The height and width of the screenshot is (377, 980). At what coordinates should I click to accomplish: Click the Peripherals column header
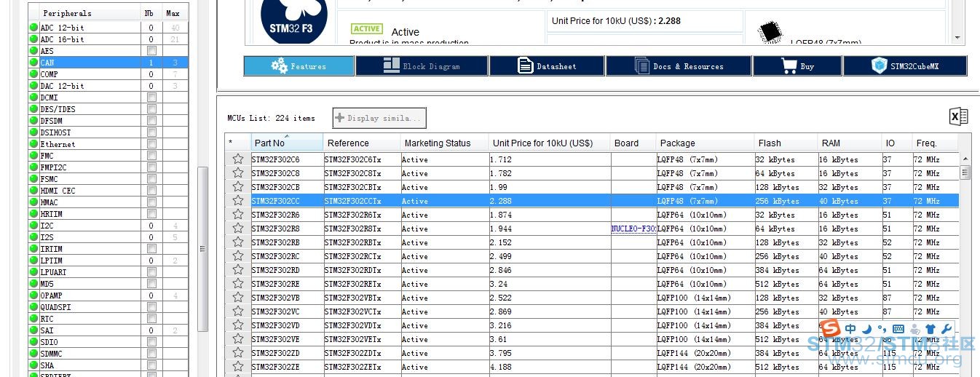(x=84, y=13)
